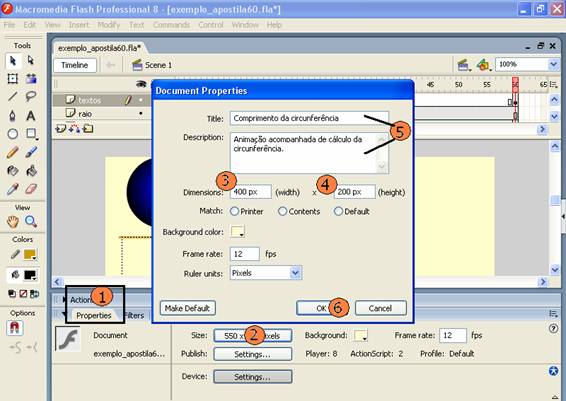
Task: Toggle visibility dot of raio layer
Action: point(141,113)
